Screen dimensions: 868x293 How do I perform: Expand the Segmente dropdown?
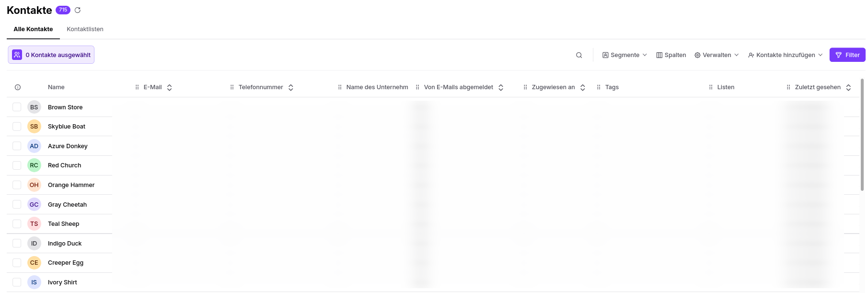pyautogui.click(x=625, y=55)
